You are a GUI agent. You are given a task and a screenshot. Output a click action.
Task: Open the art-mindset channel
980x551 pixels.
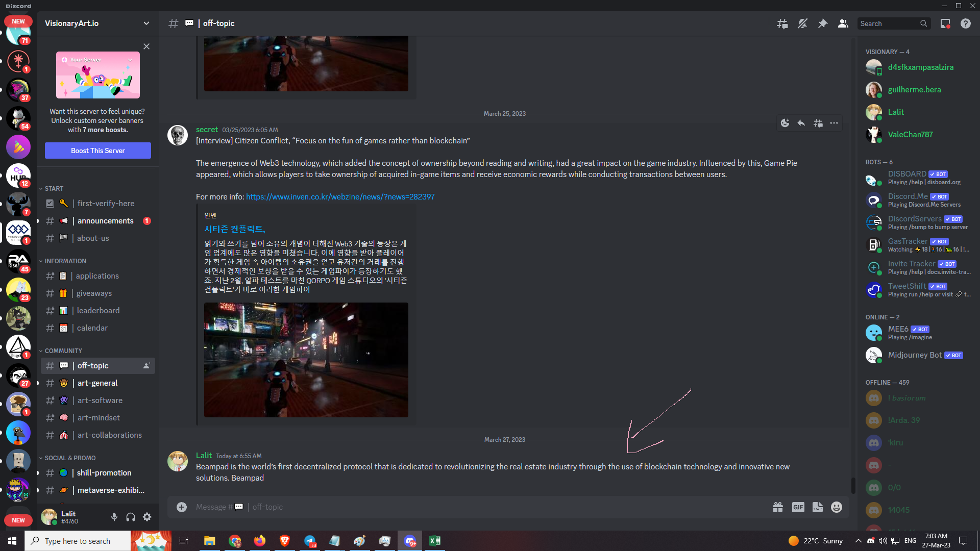(98, 418)
